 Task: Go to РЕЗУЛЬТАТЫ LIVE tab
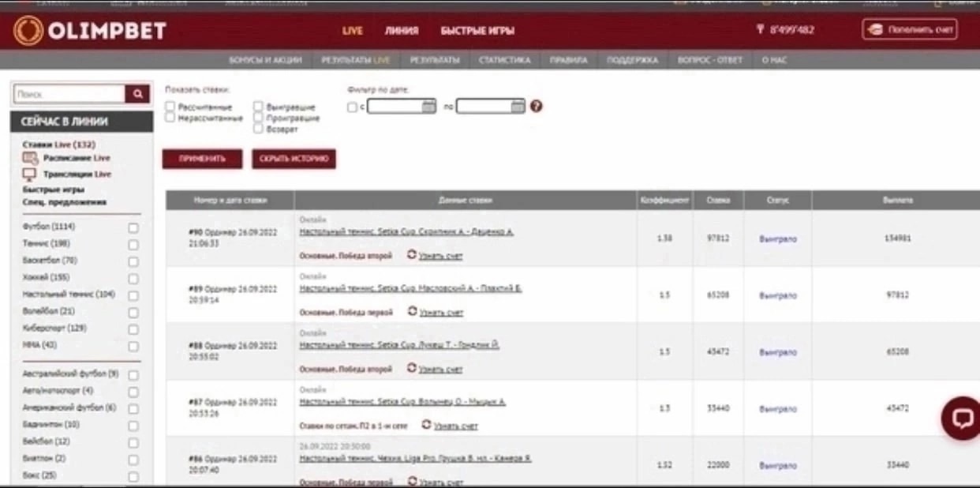click(x=356, y=60)
